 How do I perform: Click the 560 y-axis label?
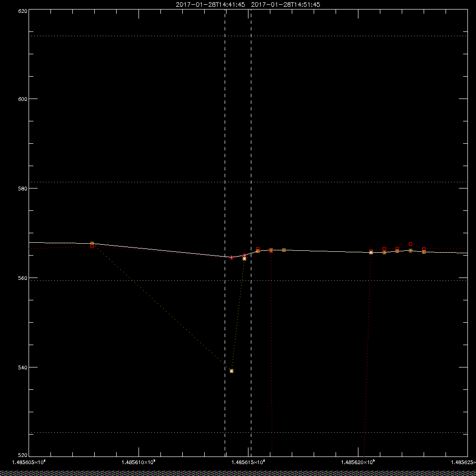[x=23, y=278]
